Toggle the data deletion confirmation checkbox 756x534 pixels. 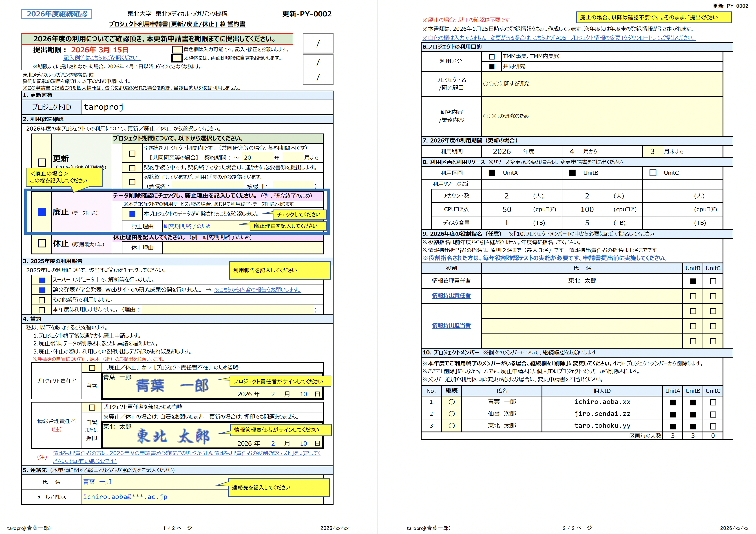[132, 214]
